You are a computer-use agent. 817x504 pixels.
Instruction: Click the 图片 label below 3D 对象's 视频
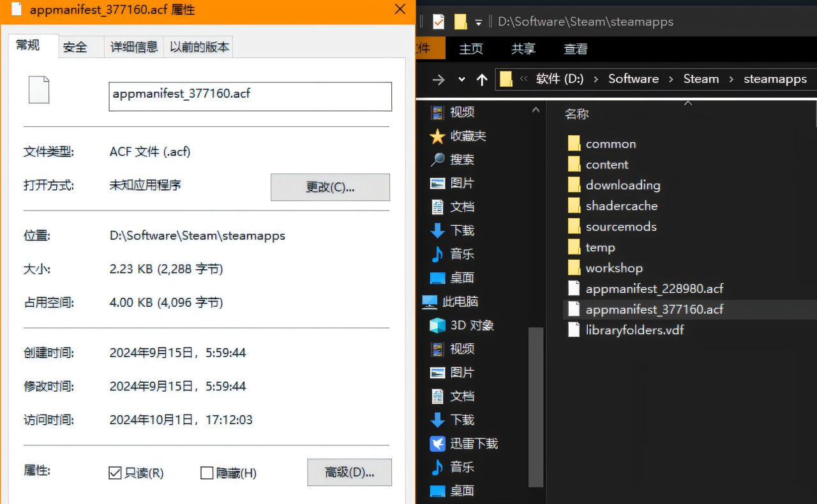pos(462,373)
